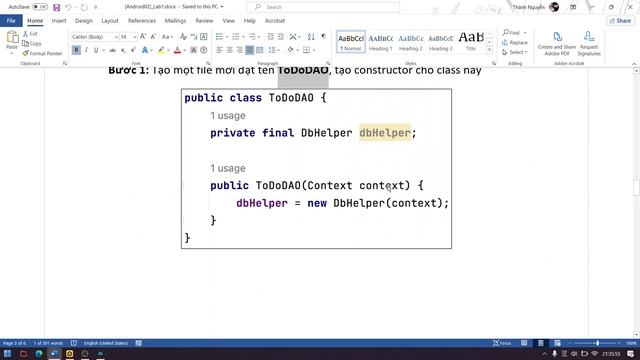Switch to Web Layout view
The height and width of the screenshot is (360, 640).
tap(557, 343)
